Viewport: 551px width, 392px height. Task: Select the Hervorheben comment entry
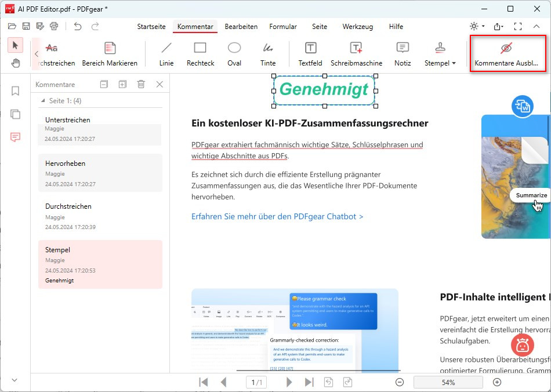click(100, 173)
